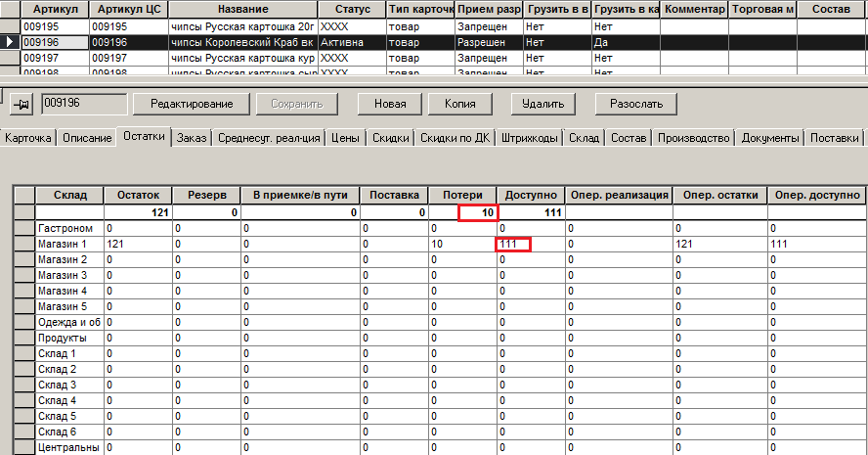Click the Артикул ЦС column header

128,10
